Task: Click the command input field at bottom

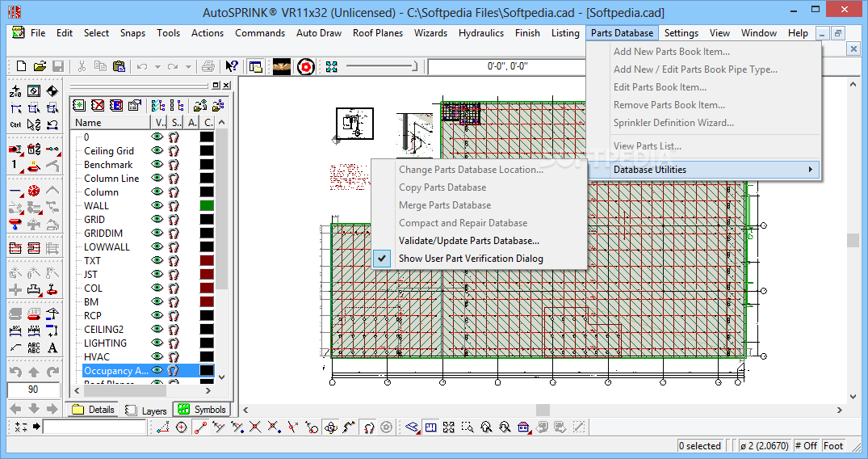Action: point(94,427)
